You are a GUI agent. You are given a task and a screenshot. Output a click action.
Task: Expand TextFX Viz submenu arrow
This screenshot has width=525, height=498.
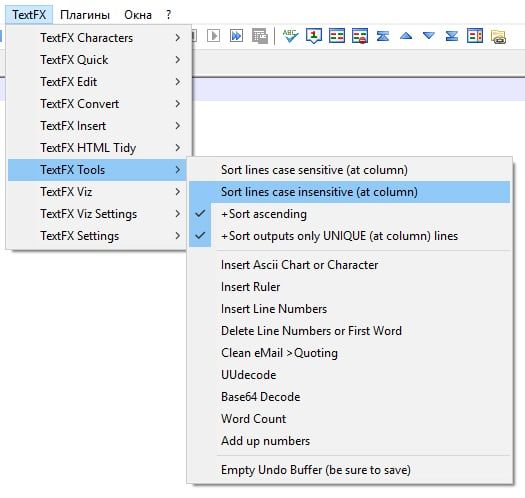coord(178,192)
